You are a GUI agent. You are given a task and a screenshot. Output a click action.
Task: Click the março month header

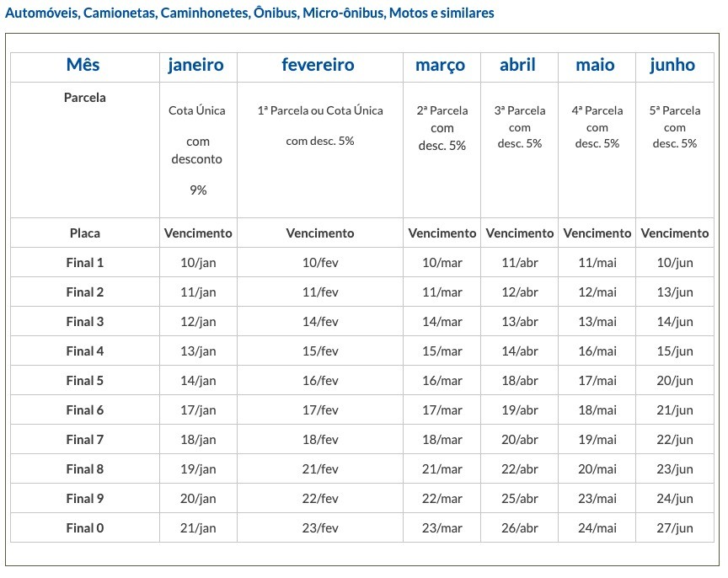pos(440,65)
